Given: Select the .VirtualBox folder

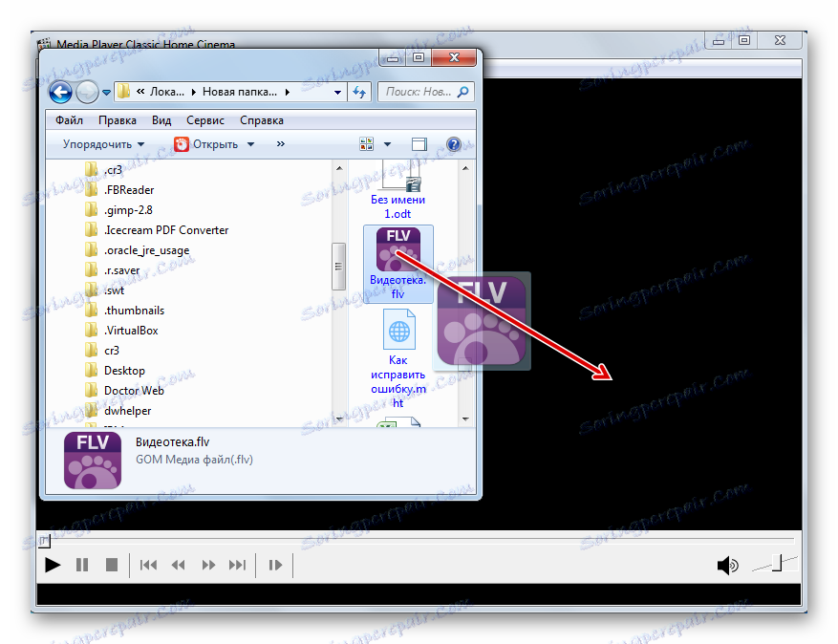Looking at the screenshot, I should 131,331.
